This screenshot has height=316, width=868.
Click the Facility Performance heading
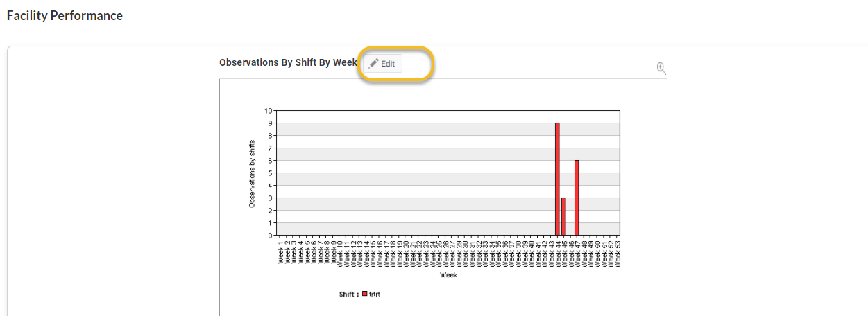[x=65, y=15]
